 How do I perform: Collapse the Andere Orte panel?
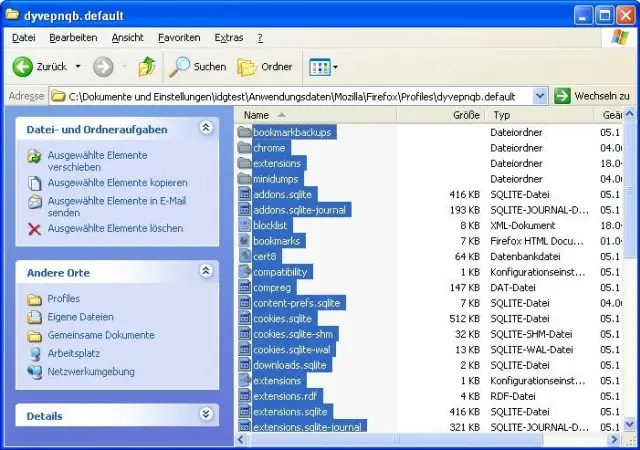coord(206,271)
